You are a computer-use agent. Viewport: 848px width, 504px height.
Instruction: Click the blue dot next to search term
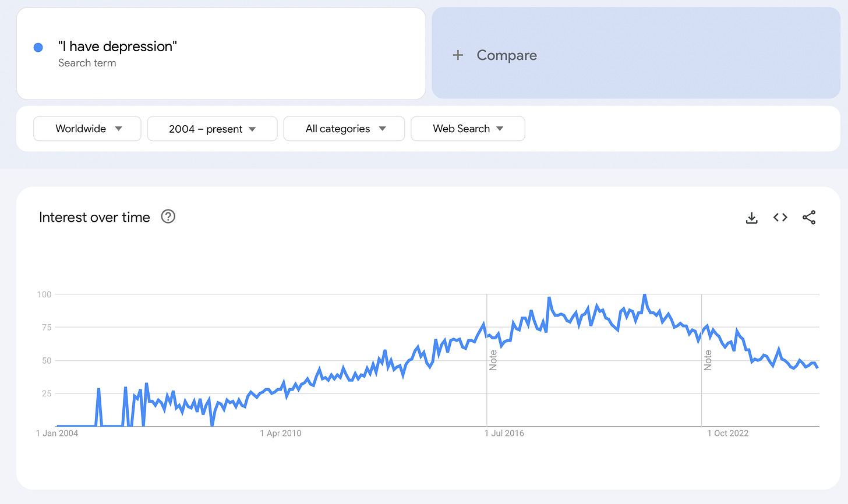coord(38,48)
